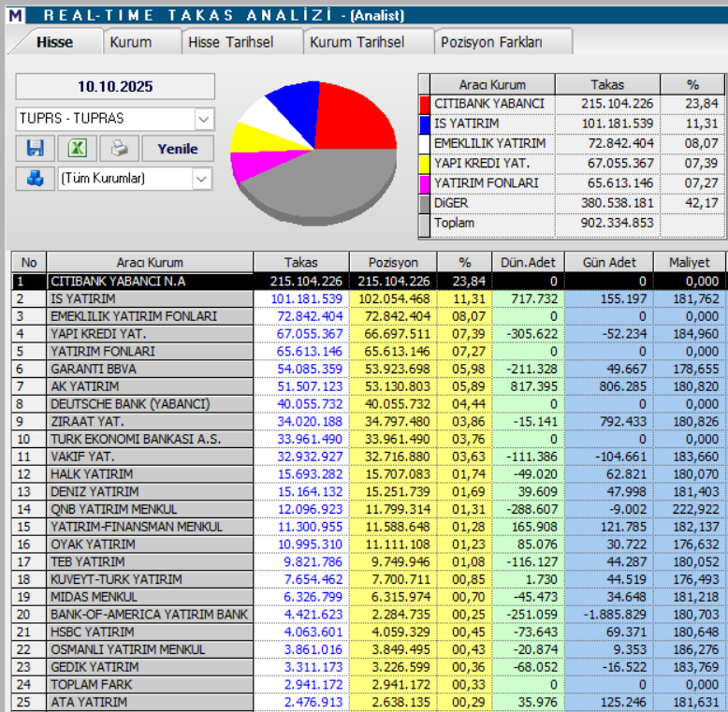Click the Dün.Adet value 817.395

[x=534, y=386]
